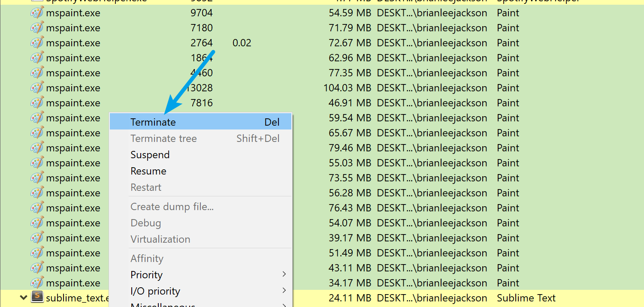Screen dimensions: 644x307
Task: Collapse the sublime_text.exe tree chevron
Action: (x=22, y=297)
